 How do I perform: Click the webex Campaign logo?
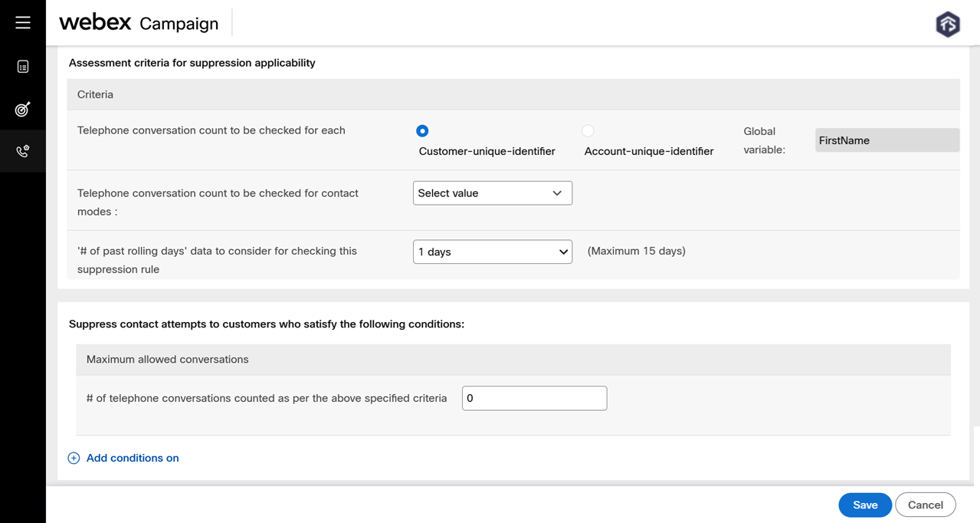(x=139, y=23)
